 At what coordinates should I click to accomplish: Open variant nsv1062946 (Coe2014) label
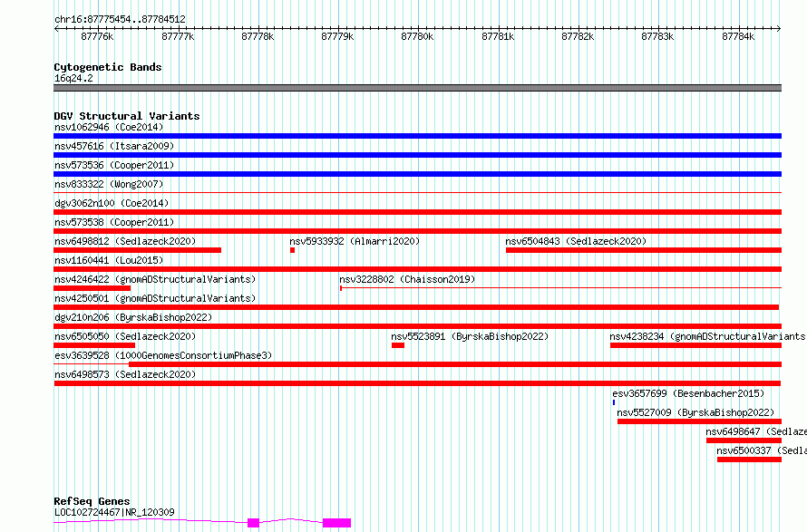(109, 127)
